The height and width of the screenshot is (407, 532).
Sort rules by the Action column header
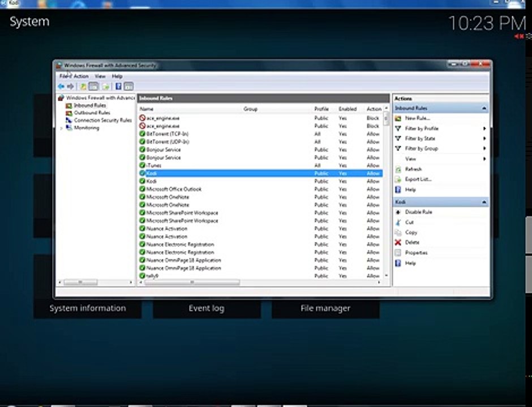(x=374, y=109)
